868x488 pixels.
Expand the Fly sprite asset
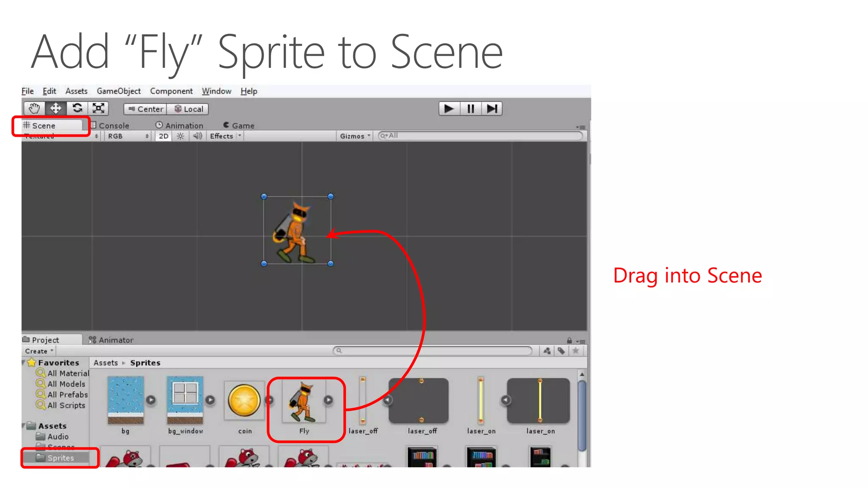[328, 400]
